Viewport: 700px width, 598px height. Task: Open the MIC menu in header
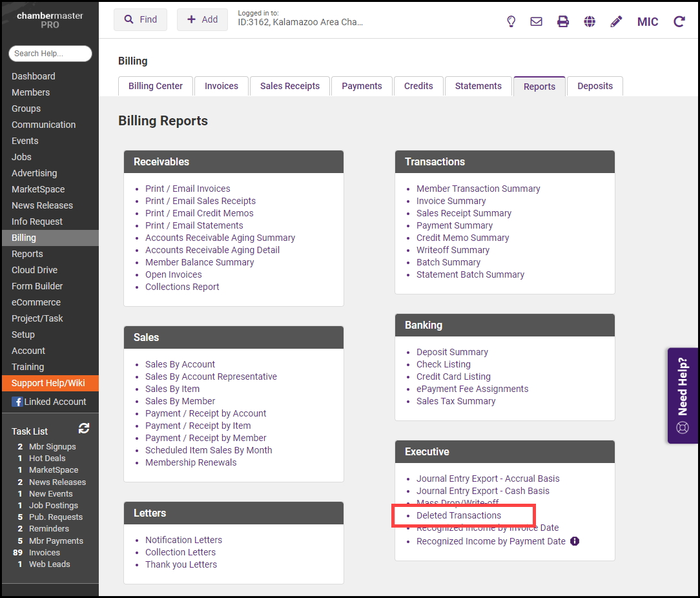pos(648,22)
